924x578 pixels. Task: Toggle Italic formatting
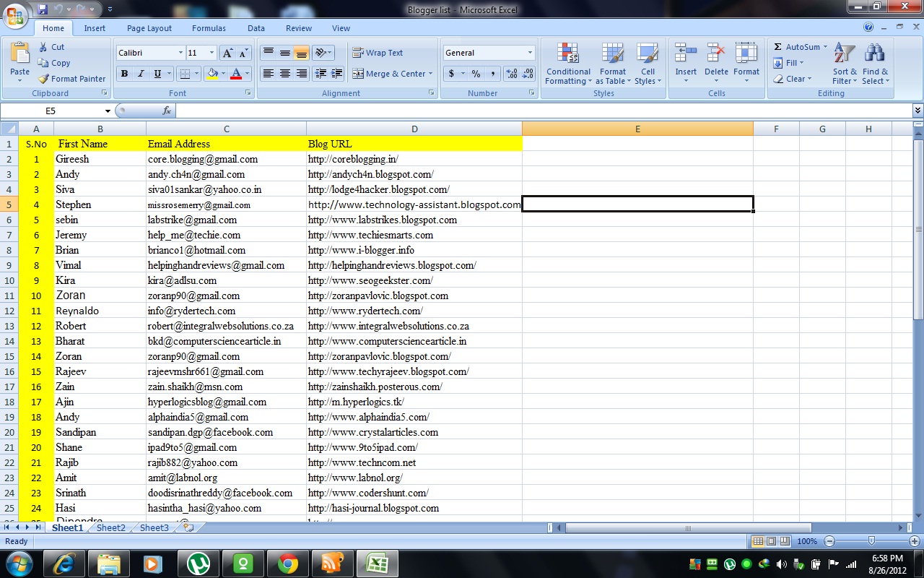(141, 74)
